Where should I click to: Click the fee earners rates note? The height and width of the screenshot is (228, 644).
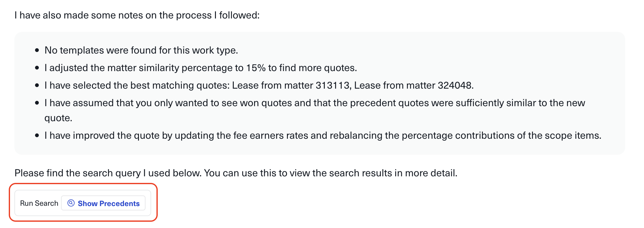(x=322, y=135)
